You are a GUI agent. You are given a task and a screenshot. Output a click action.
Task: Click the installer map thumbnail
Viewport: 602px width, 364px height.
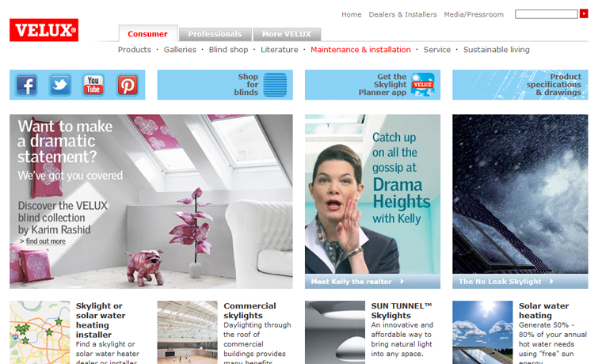[40, 332]
